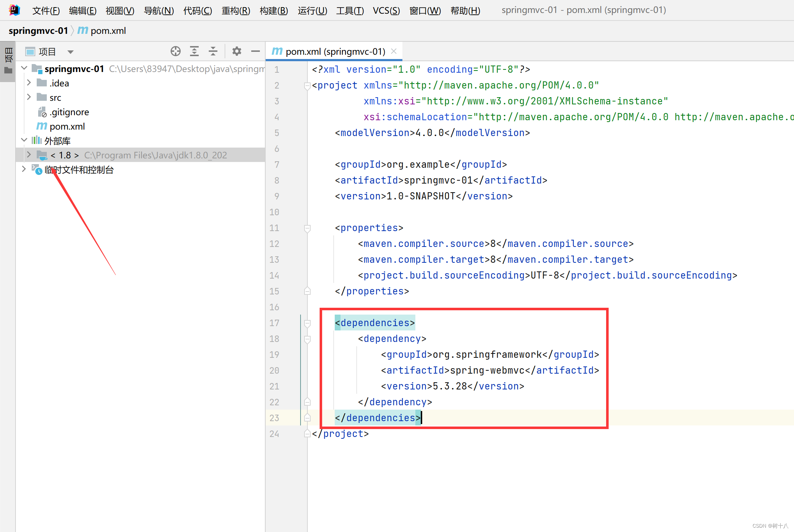Collapse the springmvc-01 root node
Image resolution: width=794 pixels, height=532 pixels.
point(24,68)
